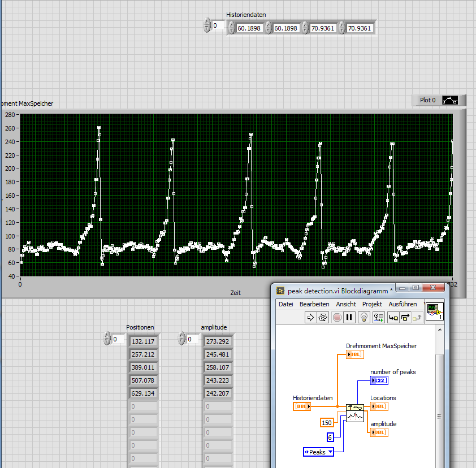The width and height of the screenshot is (476, 468).
Task: Toggle the Highlight Execution light bulb
Action: 365,317
